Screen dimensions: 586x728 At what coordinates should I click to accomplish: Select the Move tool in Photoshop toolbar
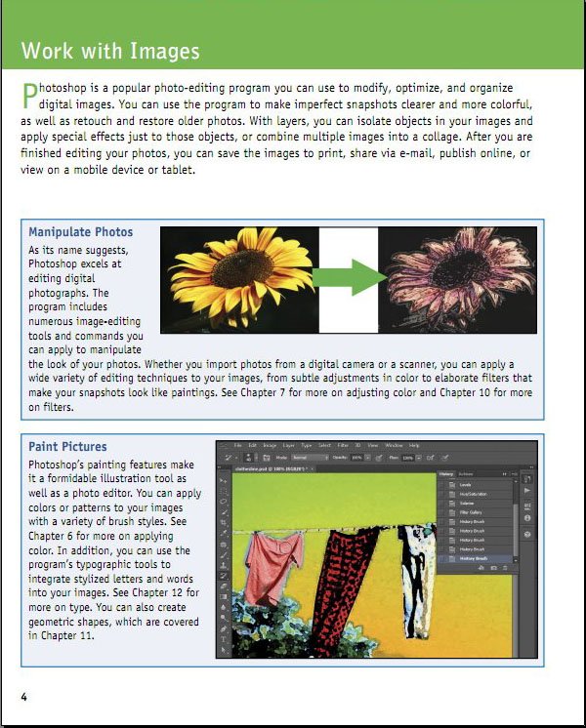[223, 480]
